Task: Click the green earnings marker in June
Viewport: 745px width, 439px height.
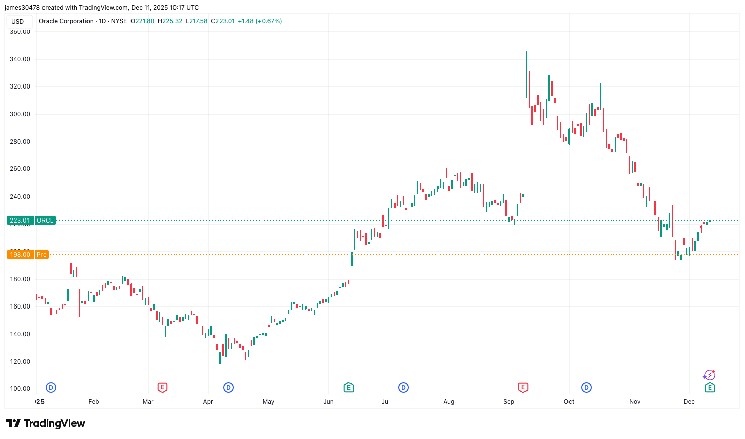Action: (x=348, y=386)
